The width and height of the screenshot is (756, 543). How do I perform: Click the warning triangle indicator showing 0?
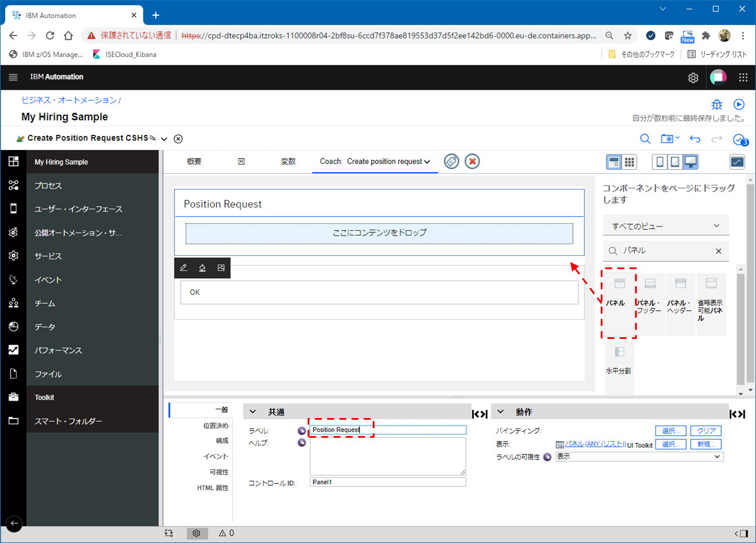pos(226,533)
